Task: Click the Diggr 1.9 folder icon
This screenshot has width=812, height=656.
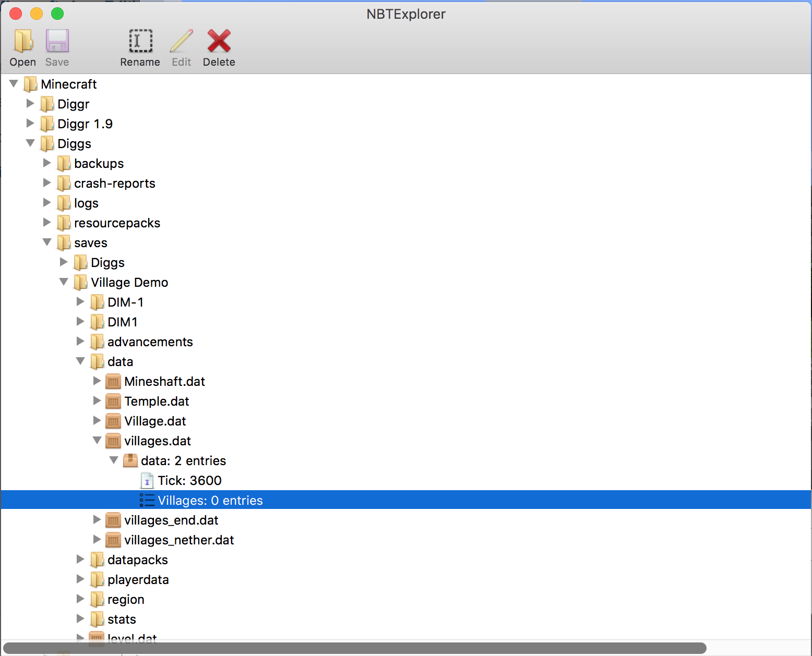Action: [47, 124]
